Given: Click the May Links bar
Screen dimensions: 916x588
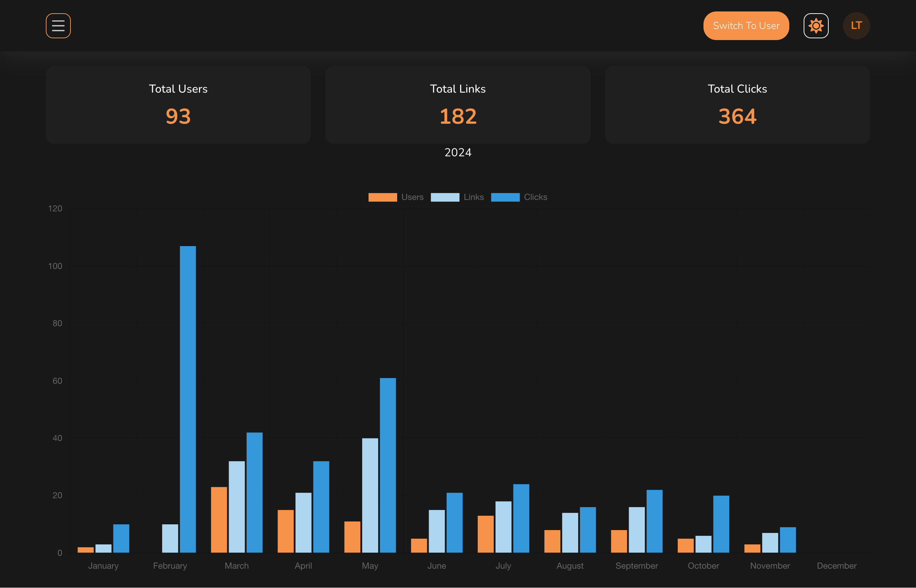Looking at the screenshot, I should coord(370,495).
